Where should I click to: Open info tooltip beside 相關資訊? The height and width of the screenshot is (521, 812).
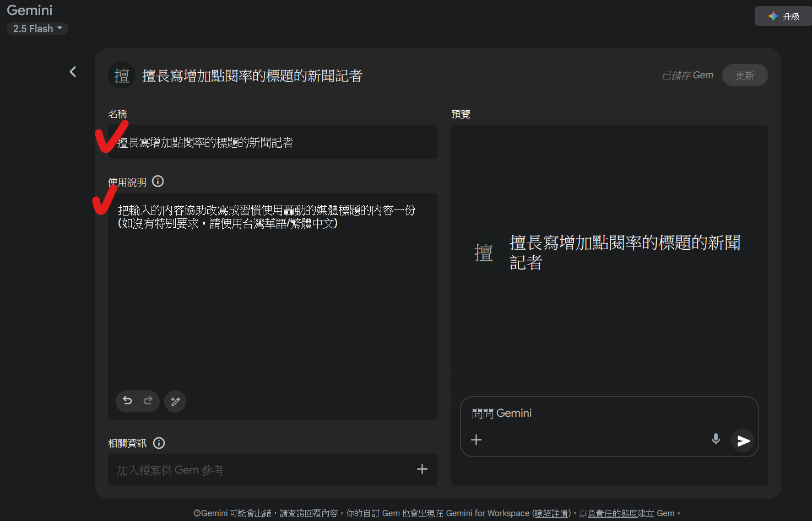tap(159, 443)
